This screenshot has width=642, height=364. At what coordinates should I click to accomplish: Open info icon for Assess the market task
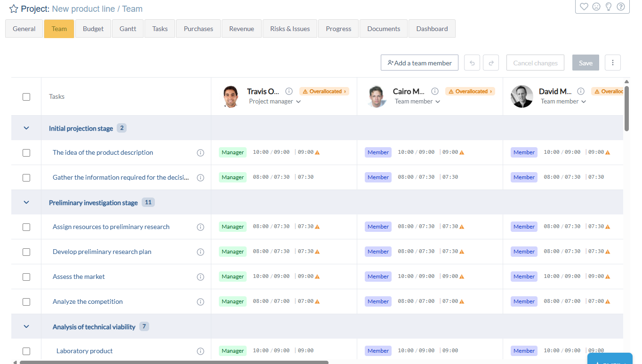coord(201,277)
